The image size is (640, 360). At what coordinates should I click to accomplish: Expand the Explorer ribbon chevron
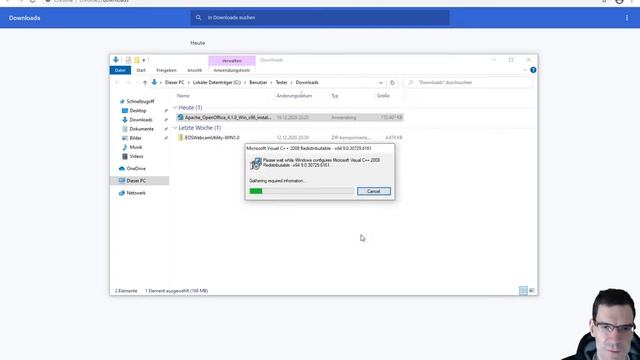(x=524, y=70)
